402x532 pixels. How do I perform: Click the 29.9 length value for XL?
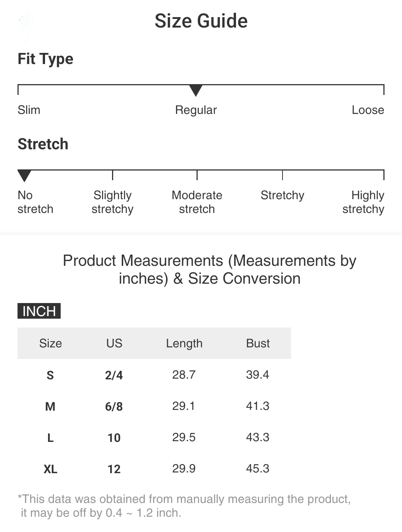click(184, 468)
